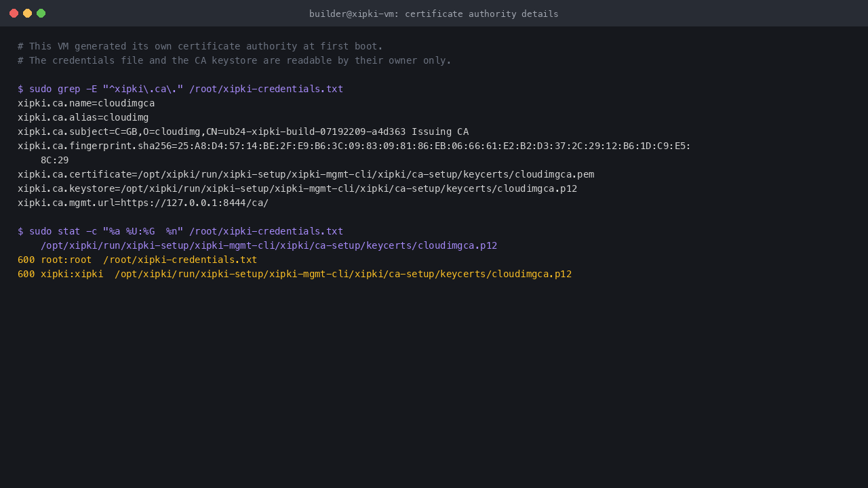868x488 pixels.
Task: Click the xipki.ca.alias=cloudimg line
Action: coord(83,117)
